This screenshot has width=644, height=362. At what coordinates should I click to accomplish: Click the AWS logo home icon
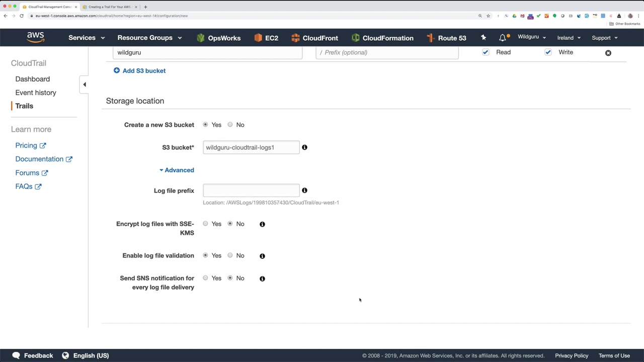pyautogui.click(x=36, y=38)
